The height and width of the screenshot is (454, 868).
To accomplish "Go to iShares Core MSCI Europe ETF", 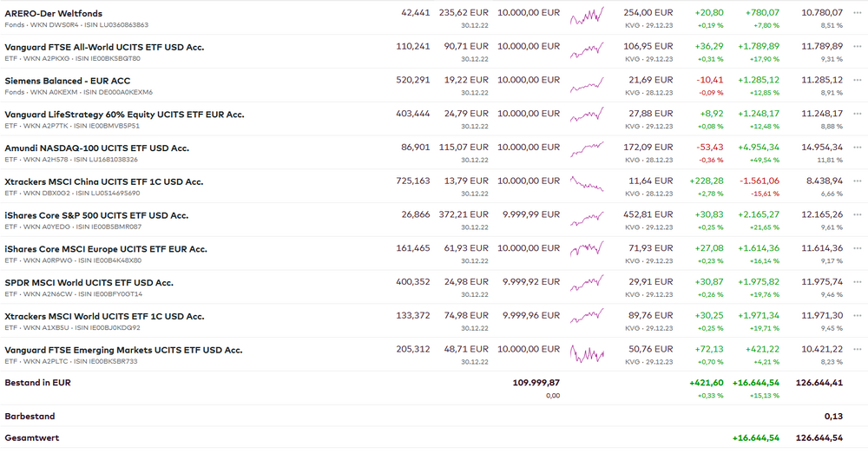I will [x=106, y=249].
